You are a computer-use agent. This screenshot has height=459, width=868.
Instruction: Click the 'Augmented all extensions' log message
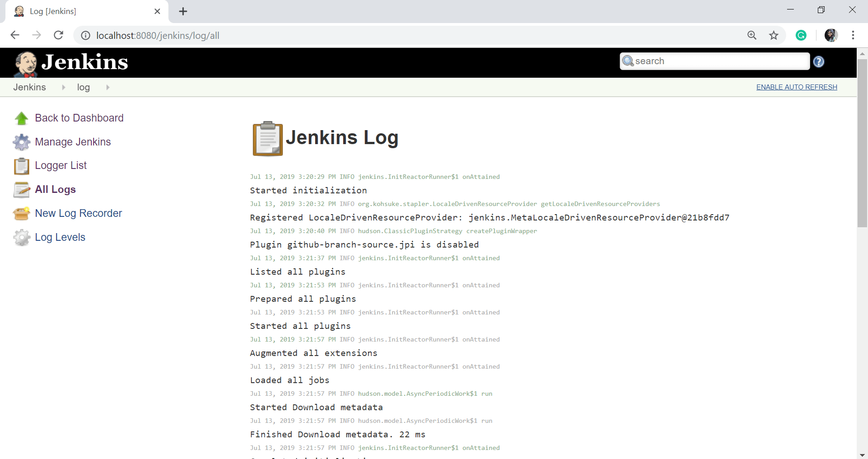click(x=314, y=353)
